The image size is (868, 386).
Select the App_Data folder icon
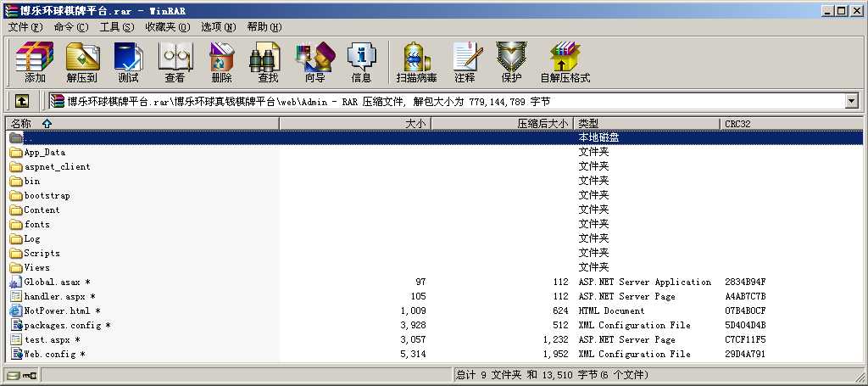pos(16,153)
